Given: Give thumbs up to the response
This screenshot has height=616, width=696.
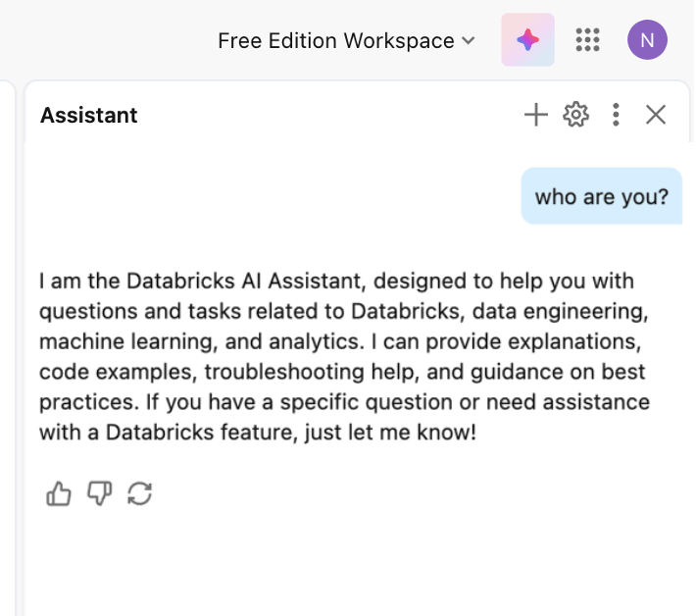Looking at the screenshot, I should click(59, 493).
